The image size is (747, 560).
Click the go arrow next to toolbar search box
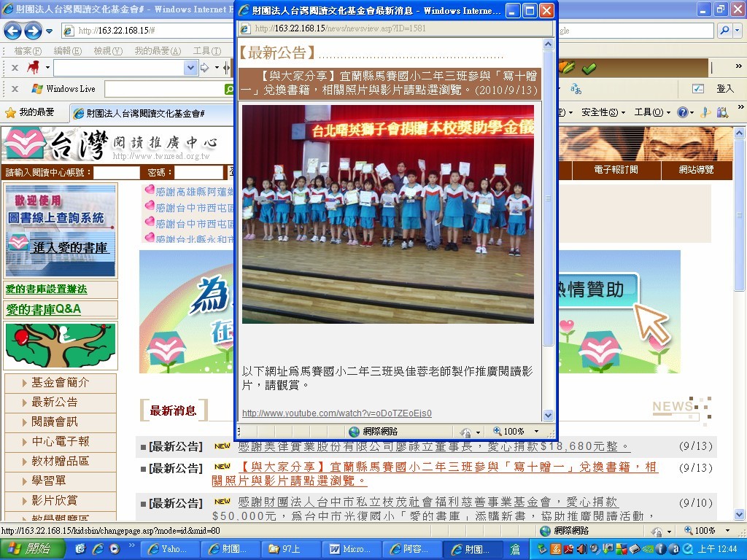[x=204, y=68]
